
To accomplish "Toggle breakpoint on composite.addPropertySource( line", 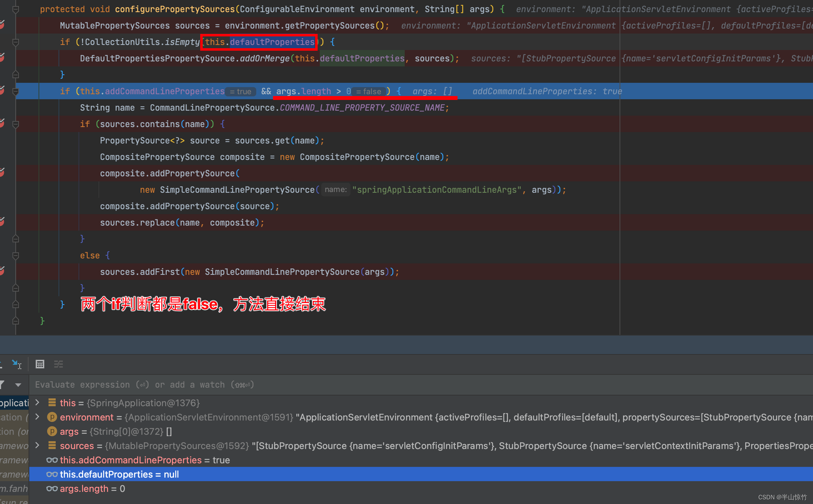I will (x=2, y=173).
